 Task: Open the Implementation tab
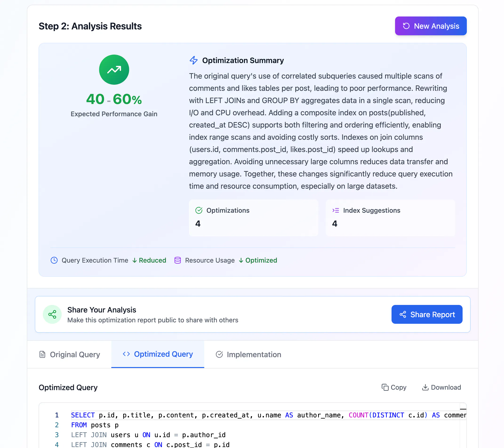pos(248,355)
